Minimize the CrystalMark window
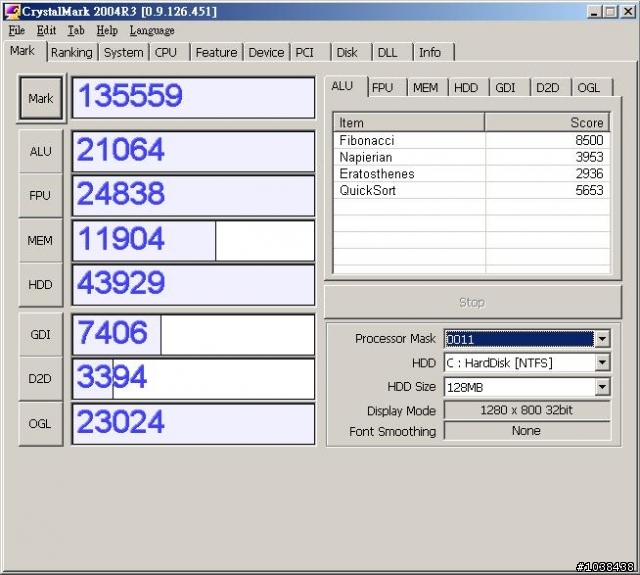 595,11
